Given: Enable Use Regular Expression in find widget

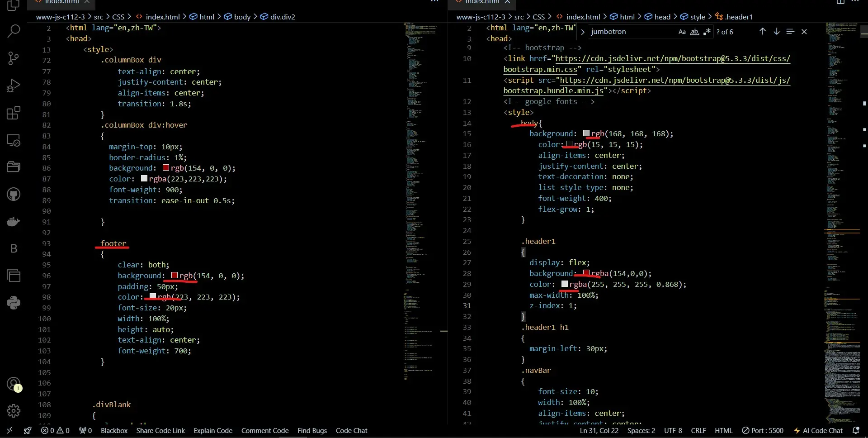Looking at the screenshot, I should (707, 32).
